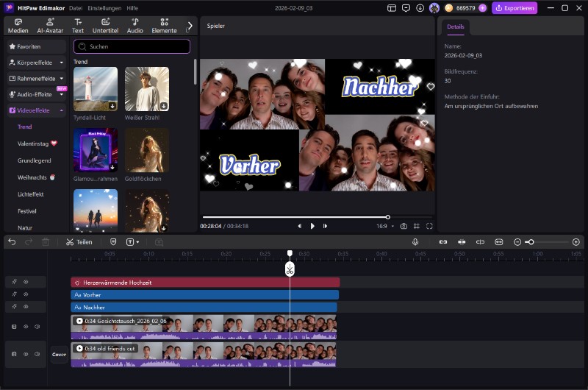Screen dimensions: 588x390
Task: Collapse the Videoeffekte category
Action: tap(62, 110)
